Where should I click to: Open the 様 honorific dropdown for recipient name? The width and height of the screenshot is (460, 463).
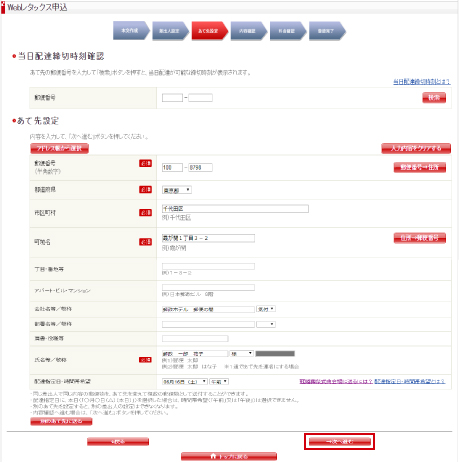pyautogui.click(x=241, y=353)
